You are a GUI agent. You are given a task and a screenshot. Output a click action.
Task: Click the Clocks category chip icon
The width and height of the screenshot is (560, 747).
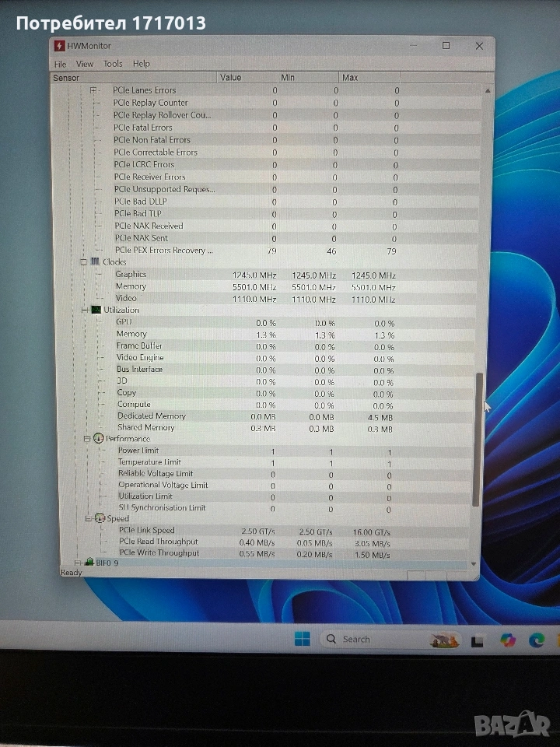click(95, 262)
